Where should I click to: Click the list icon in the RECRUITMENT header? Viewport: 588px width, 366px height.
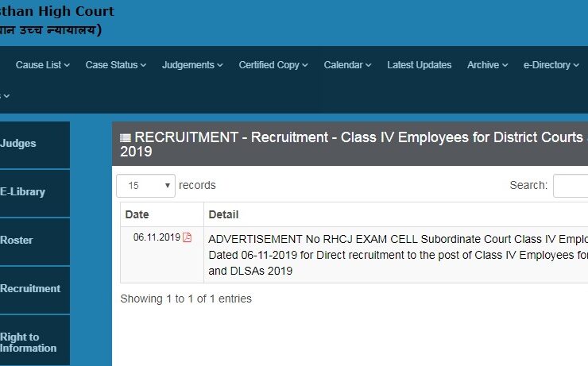[x=126, y=138]
